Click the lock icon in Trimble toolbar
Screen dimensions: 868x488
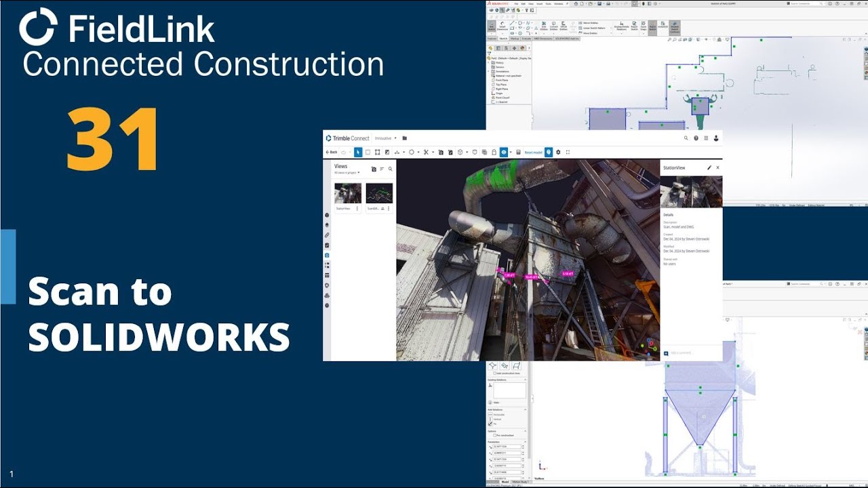coord(494,152)
